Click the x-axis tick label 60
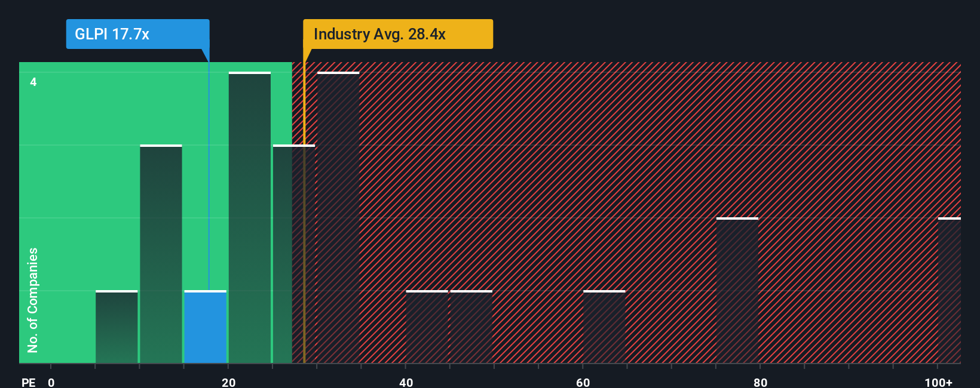The image size is (980, 388). click(x=583, y=383)
